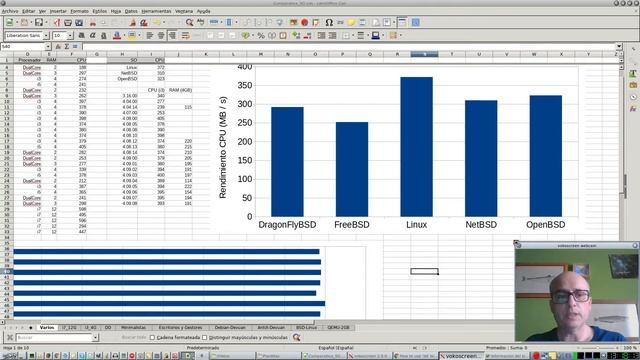This screenshot has width=640, height=360.
Task: Switch to the Debian-Devuan sheet tab
Action: tap(230, 327)
